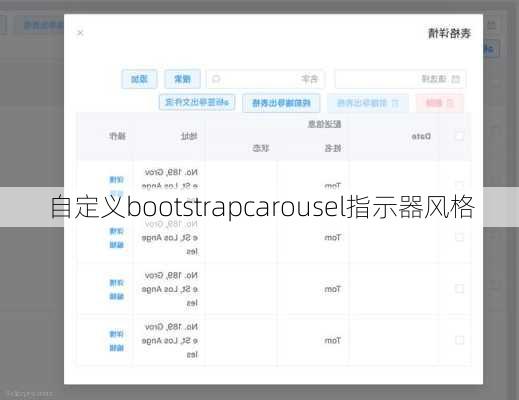Toggle the select-all checkbox in table header
The image size is (519, 400).
pos(459,136)
